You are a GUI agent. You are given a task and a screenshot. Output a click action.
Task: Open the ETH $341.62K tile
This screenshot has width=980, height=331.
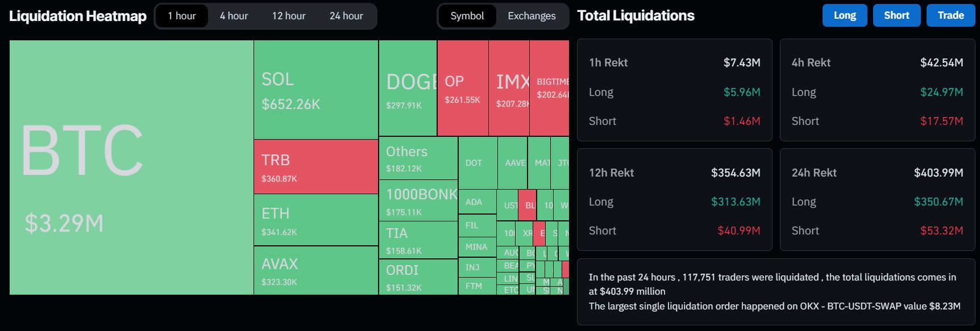coord(316,220)
